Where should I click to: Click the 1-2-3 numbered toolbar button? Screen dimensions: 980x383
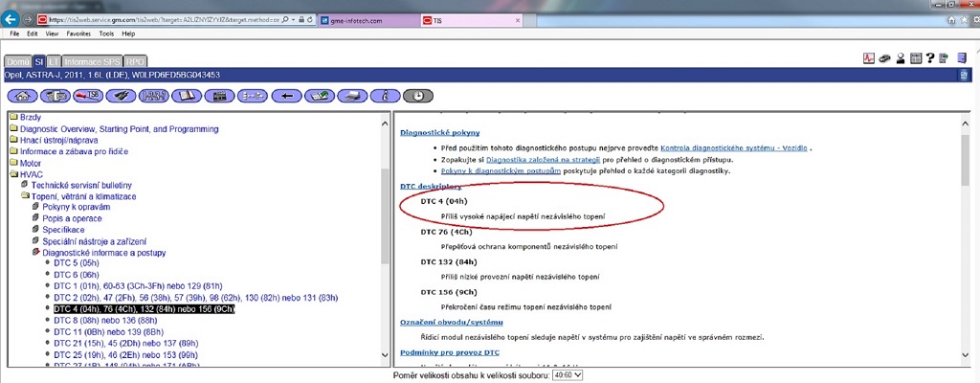click(x=154, y=96)
